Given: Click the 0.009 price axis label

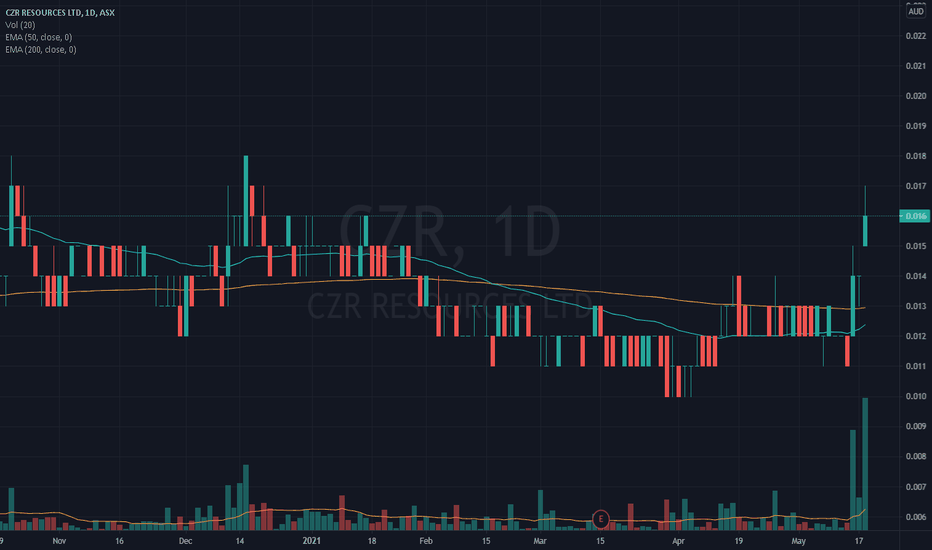Looking at the screenshot, I should pos(915,426).
